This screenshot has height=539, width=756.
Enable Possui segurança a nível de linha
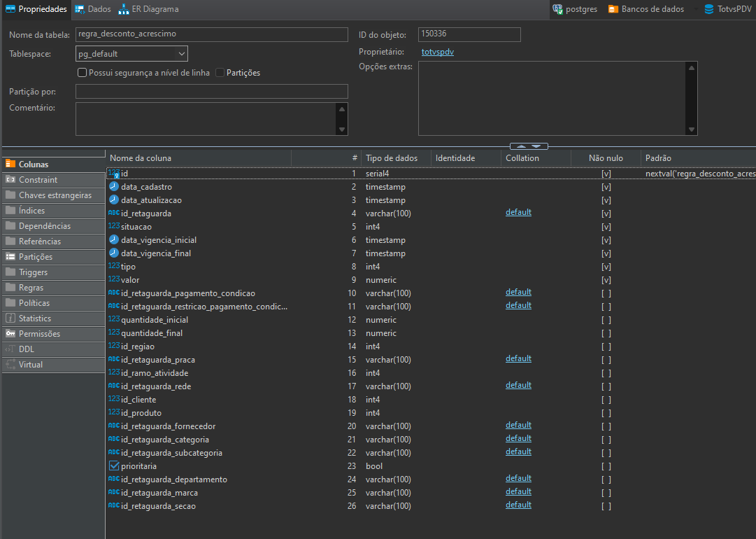pyautogui.click(x=83, y=73)
